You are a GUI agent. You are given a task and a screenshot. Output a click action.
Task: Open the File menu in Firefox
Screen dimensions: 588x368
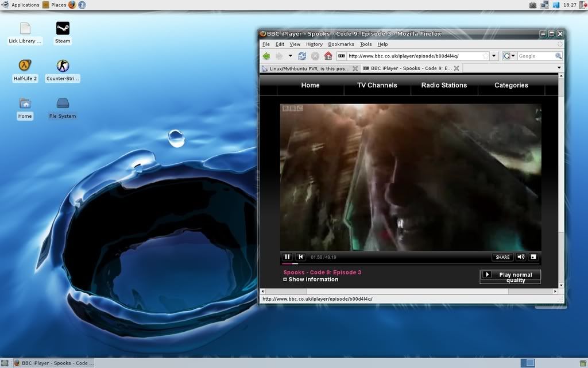coord(266,44)
